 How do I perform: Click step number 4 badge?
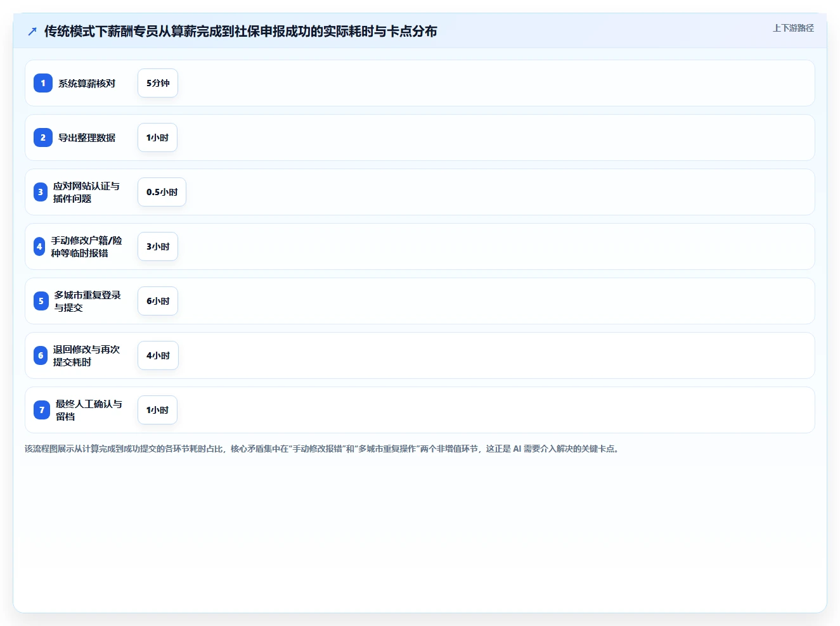point(39,246)
